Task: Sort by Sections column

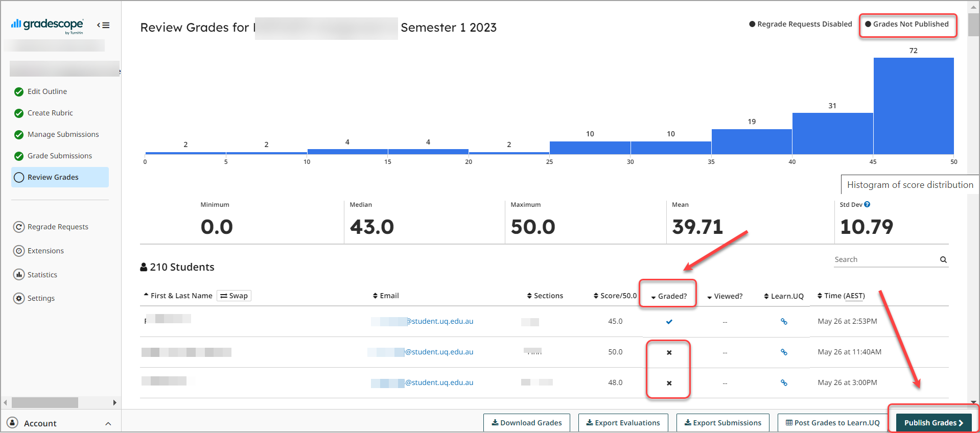Action: (x=545, y=296)
